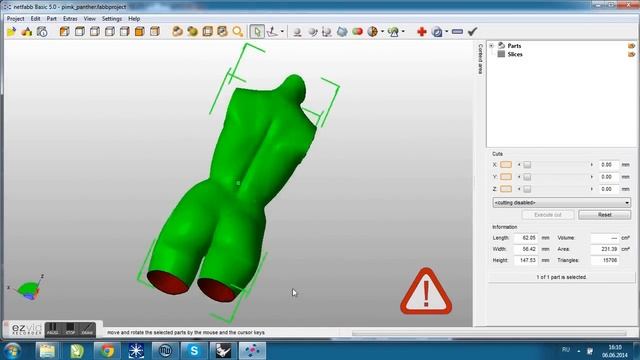
Task: Open Skype from the taskbar
Action: (x=194, y=351)
